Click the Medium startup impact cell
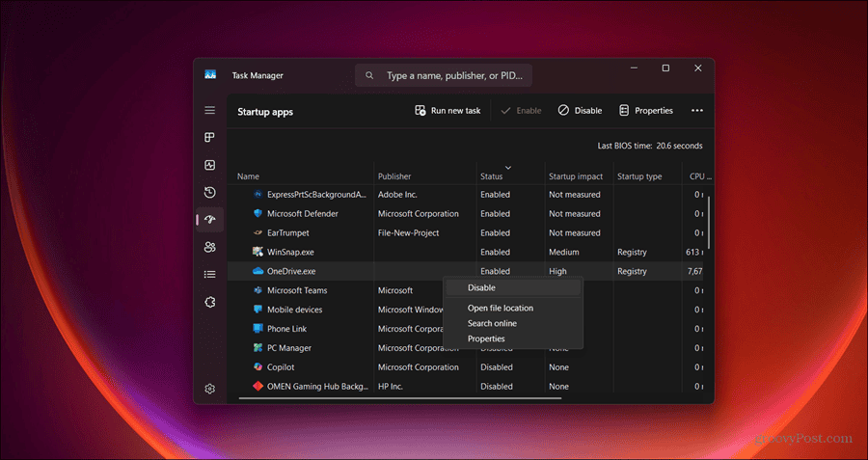868x460 pixels. (564, 252)
